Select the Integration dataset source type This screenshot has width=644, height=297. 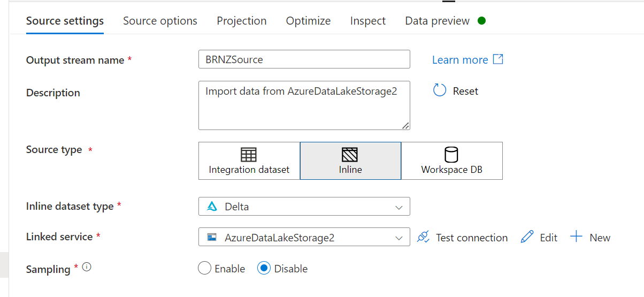(249, 161)
